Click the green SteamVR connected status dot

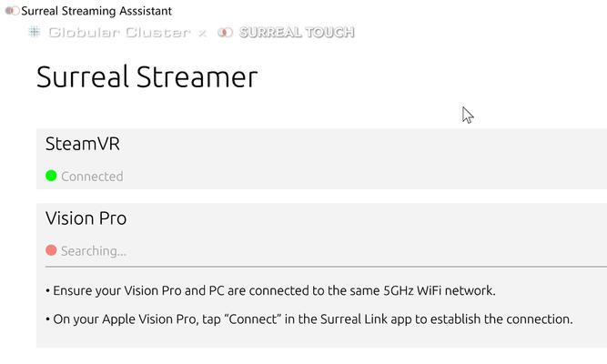coord(51,176)
